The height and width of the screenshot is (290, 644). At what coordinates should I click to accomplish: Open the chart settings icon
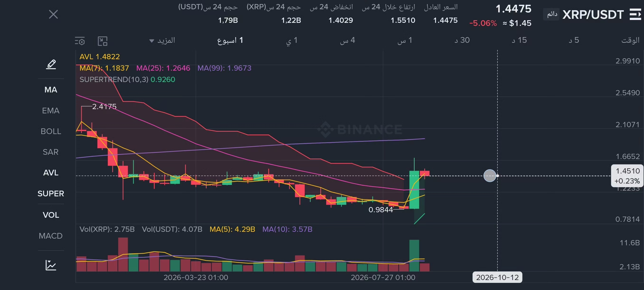pyautogui.click(x=80, y=41)
